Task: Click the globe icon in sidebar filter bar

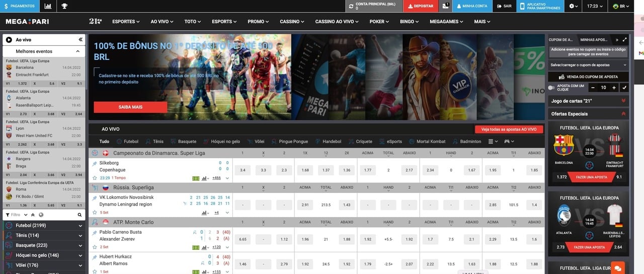Action: [41, 215]
